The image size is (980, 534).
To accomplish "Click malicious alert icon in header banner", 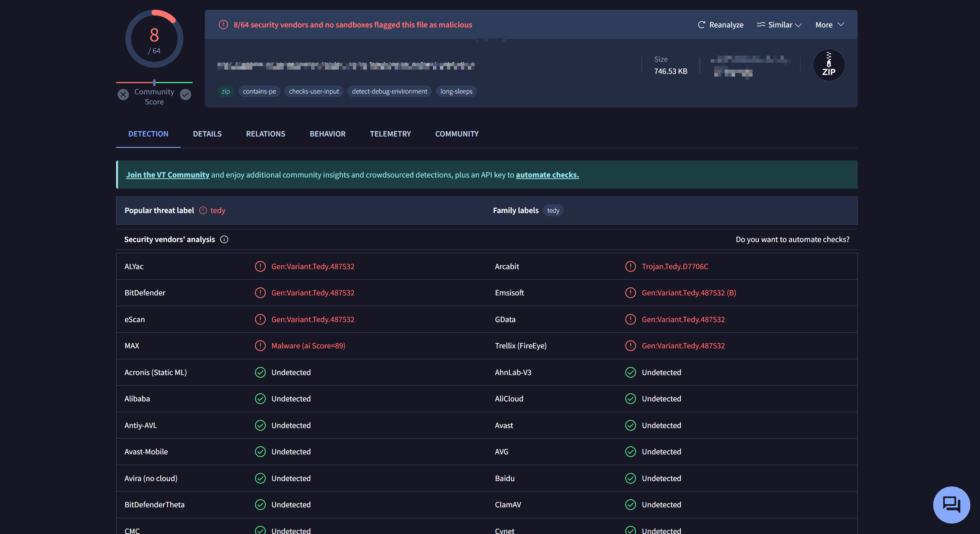I will (223, 25).
